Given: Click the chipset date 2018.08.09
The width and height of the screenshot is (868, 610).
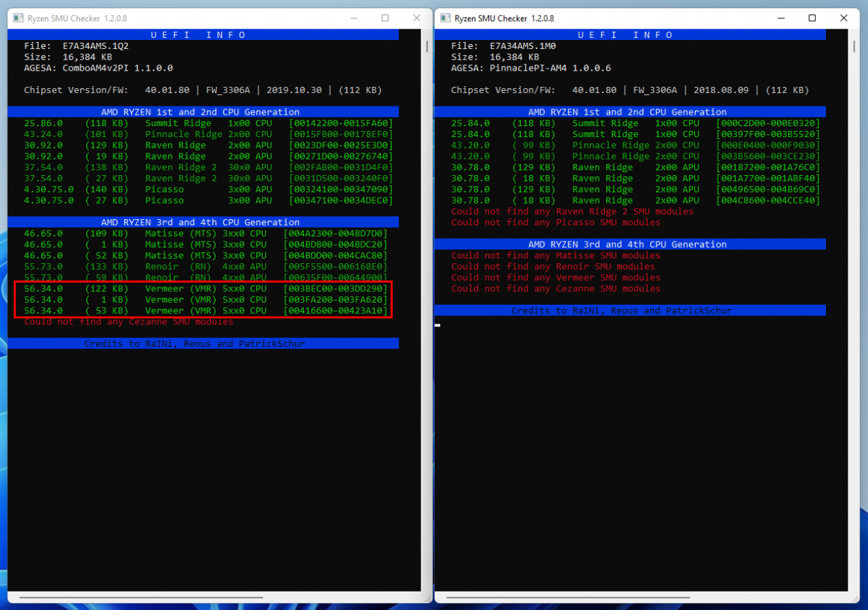Looking at the screenshot, I should (721, 90).
